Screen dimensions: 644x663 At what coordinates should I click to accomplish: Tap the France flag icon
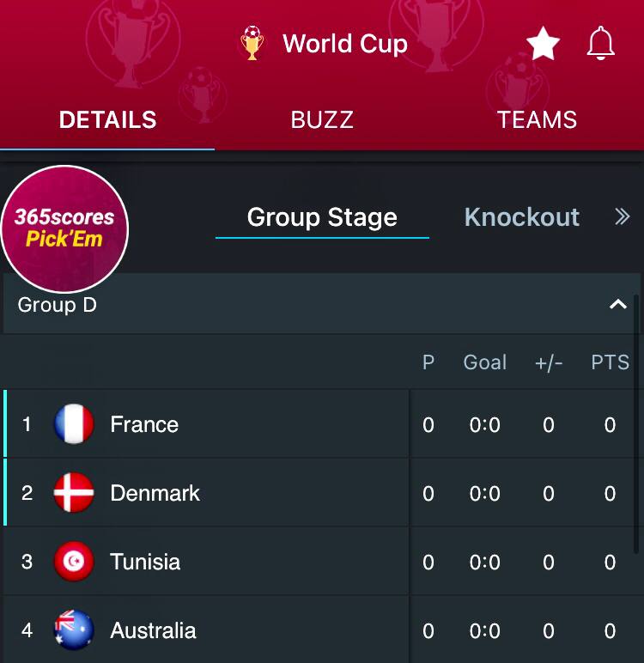point(74,424)
